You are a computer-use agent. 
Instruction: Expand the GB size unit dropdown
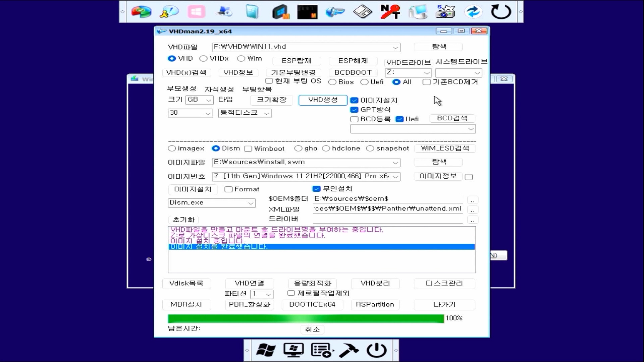coord(209,100)
